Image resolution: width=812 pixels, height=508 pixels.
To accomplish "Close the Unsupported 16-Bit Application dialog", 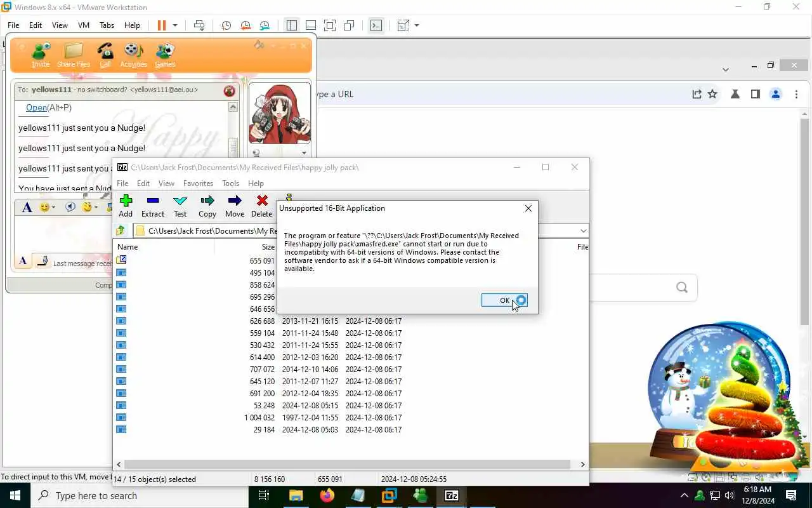I will (528, 208).
